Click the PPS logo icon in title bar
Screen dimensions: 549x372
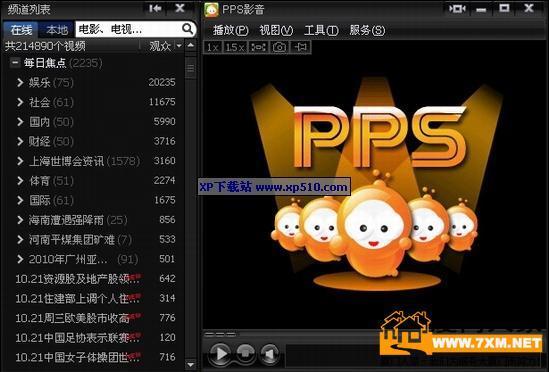(x=211, y=10)
